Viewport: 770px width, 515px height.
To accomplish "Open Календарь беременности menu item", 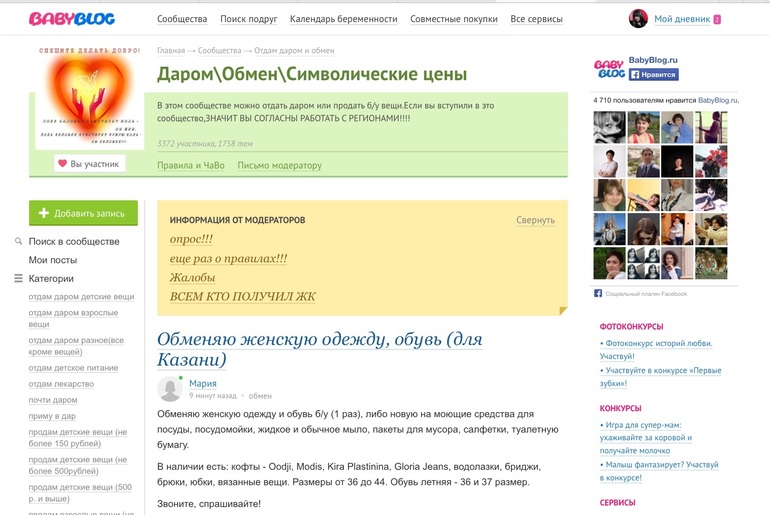I will [344, 19].
